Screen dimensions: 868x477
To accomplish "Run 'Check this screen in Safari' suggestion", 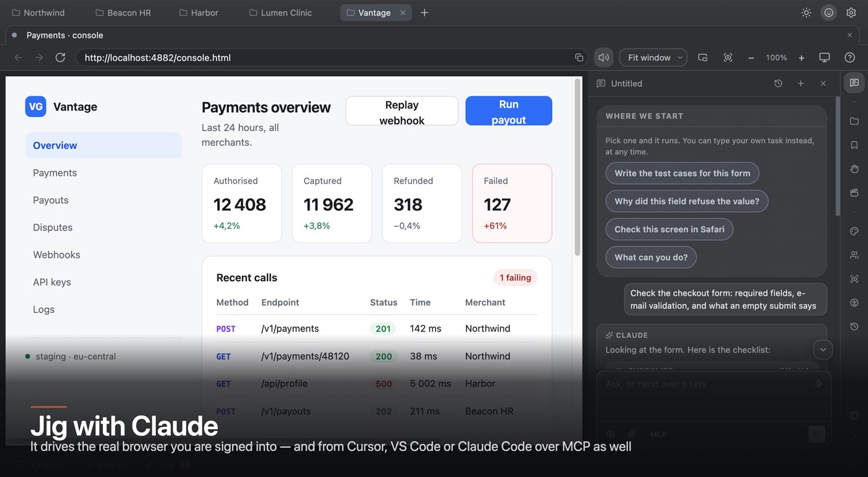I will pyautogui.click(x=669, y=229).
